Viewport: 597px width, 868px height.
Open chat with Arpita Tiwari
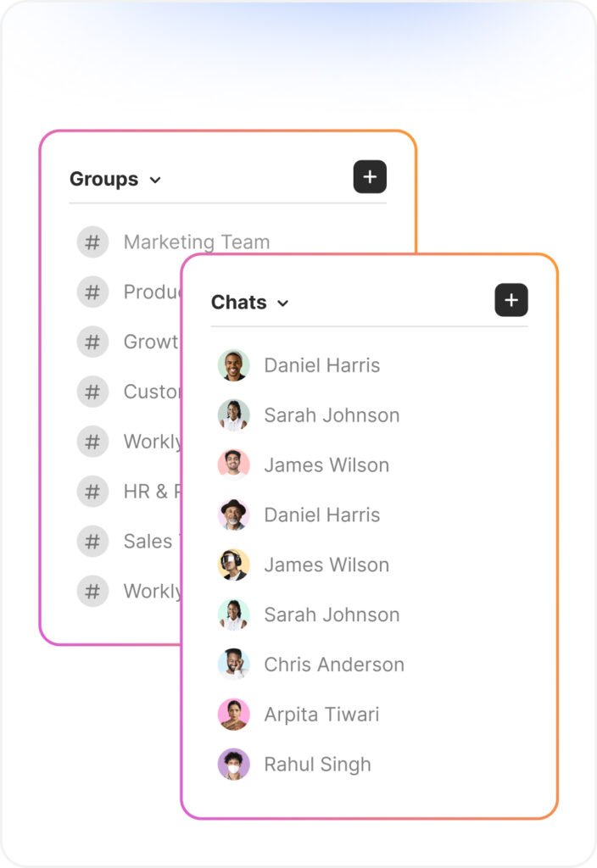(321, 715)
